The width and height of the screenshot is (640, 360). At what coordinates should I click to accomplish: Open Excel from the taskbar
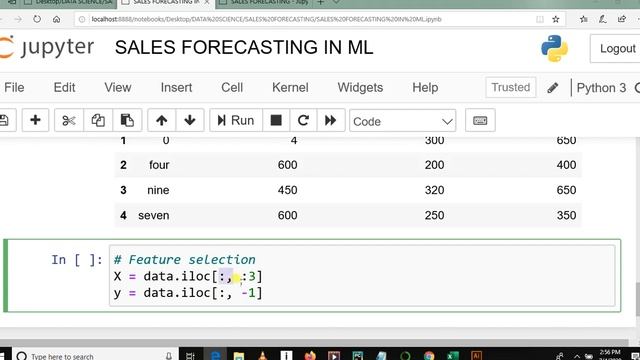tap(453, 356)
